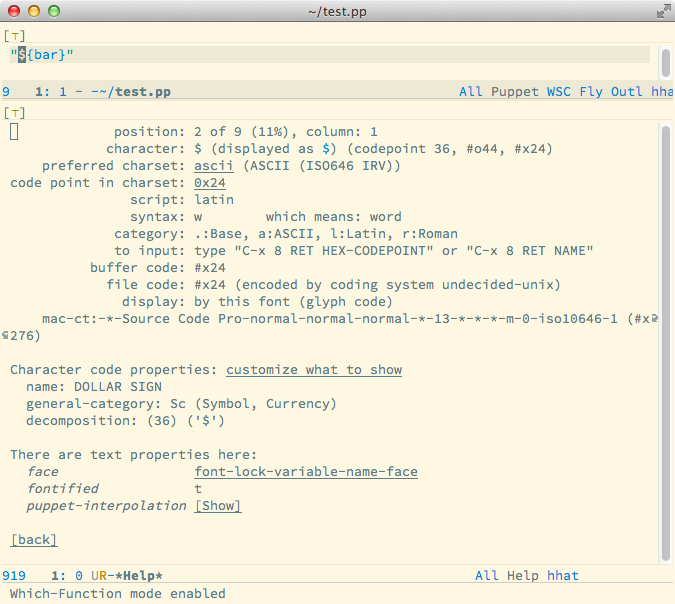
Task: Click the [T] header icon above Help buffer
Action: click(x=14, y=113)
